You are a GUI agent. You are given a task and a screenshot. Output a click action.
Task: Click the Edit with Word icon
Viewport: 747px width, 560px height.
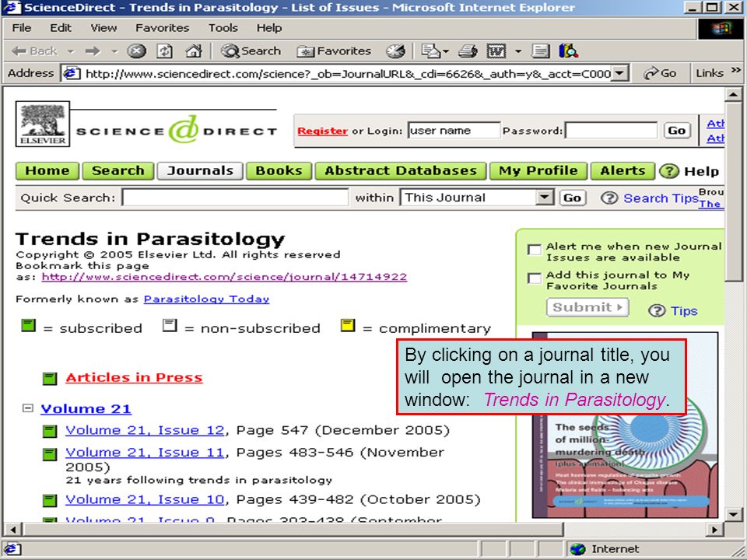496,51
